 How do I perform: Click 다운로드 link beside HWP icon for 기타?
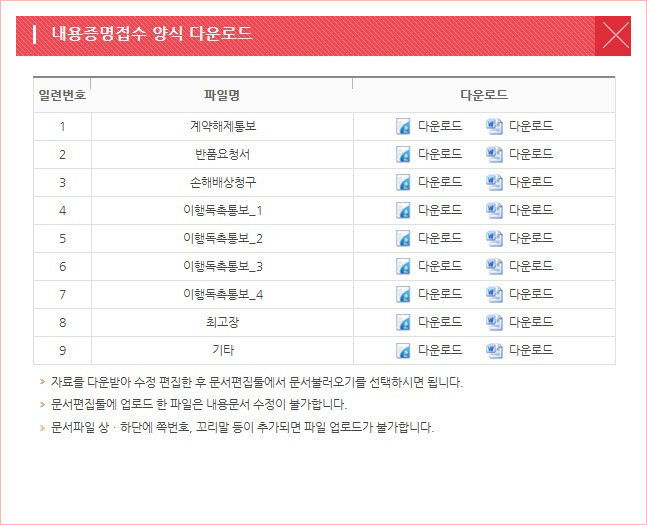coord(440,350)
